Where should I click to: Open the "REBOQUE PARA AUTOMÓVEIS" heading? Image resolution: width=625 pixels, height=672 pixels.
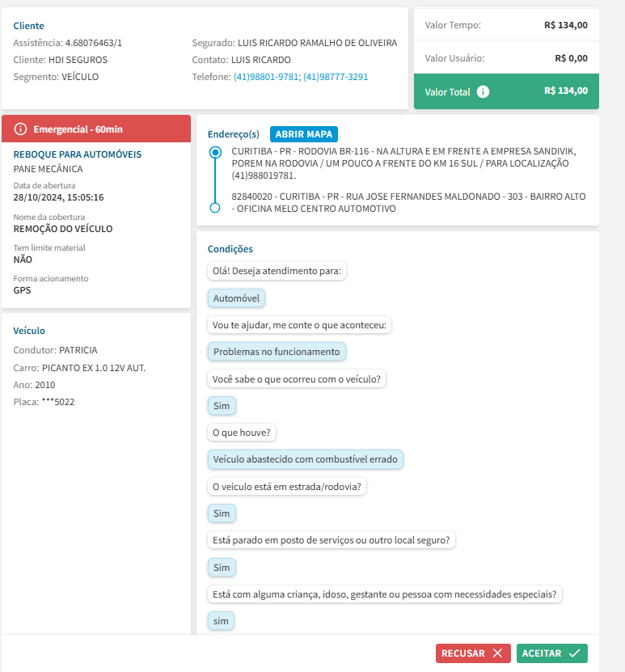78,154
